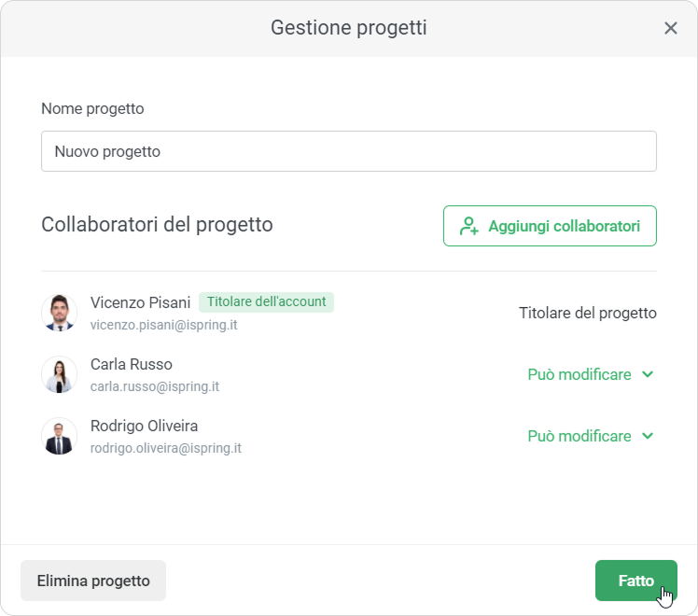Click Carla Russo's profile avatar
Screen dimensions: 698x616
coord(60,374)
